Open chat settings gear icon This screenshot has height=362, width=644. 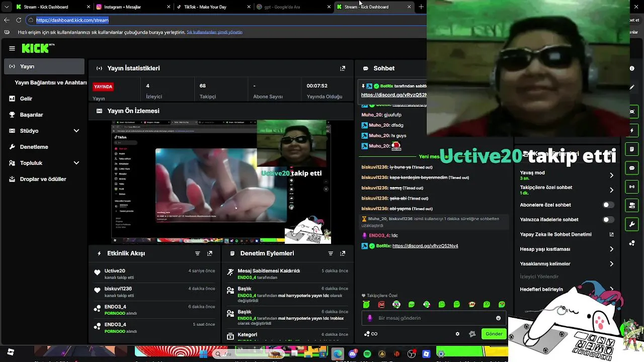coord(457,334)
